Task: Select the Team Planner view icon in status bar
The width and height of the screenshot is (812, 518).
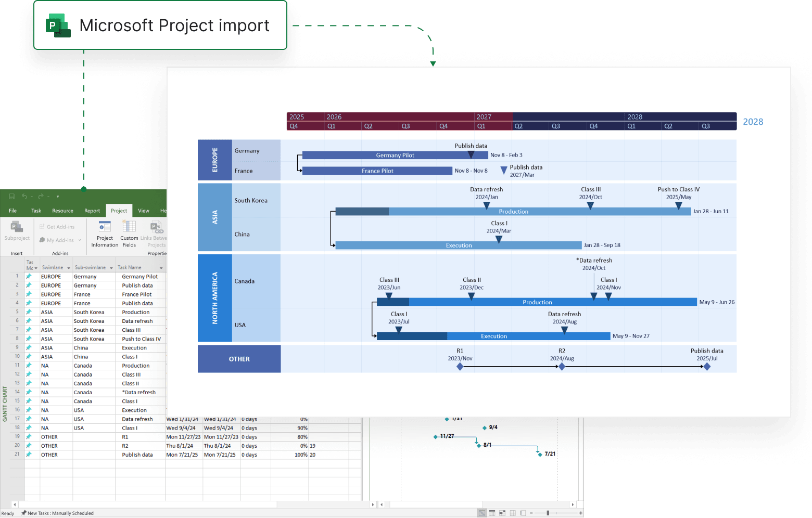Action: coord(502,513)
